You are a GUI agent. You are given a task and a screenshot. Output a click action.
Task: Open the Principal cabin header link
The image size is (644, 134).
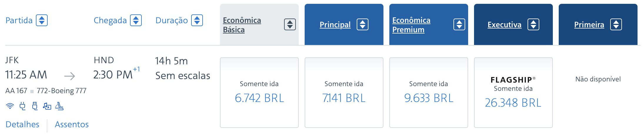(x=335, y=25)
